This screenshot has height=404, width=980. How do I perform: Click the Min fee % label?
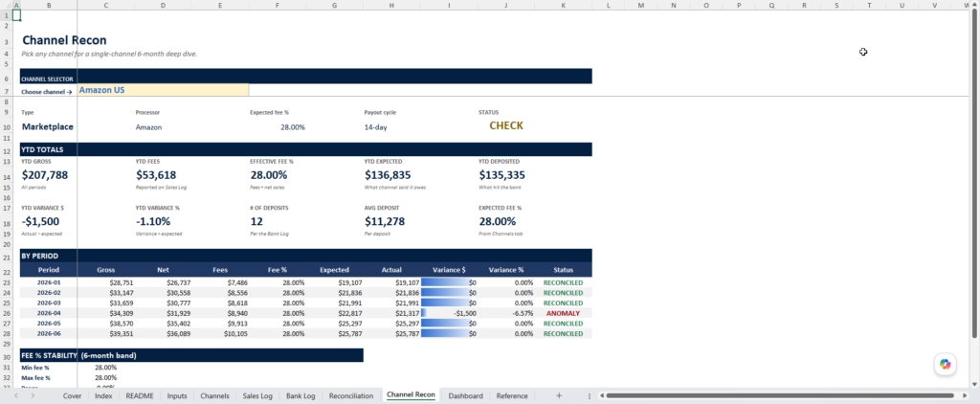(35, 368)
